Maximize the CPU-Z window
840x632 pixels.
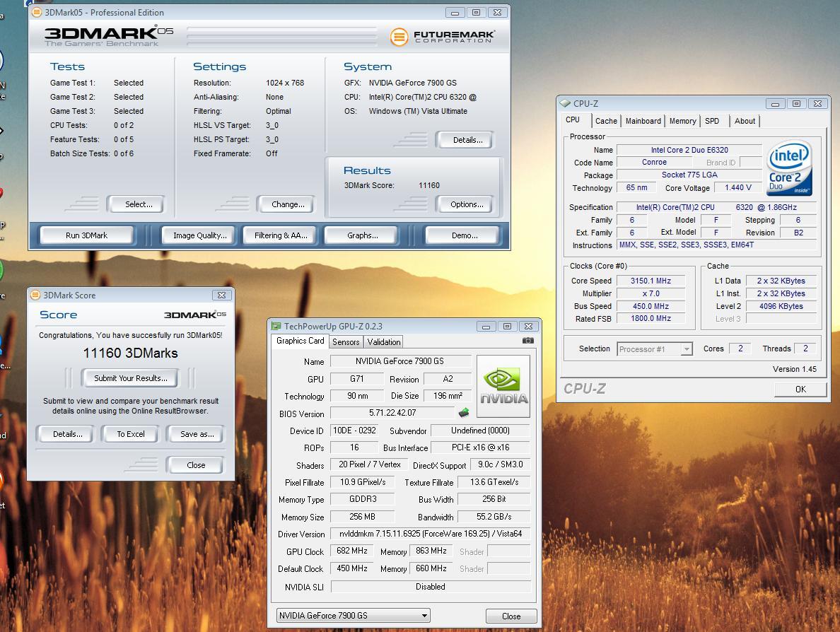(x=796, y=103)
